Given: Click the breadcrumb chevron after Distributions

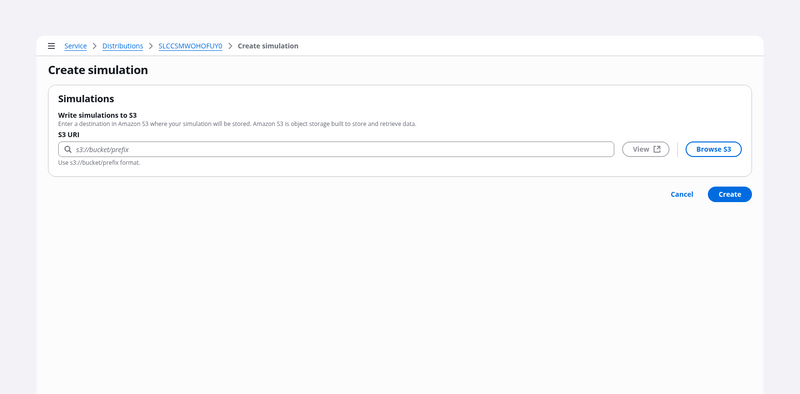Looking at the screenshot, I should point(151,46).
